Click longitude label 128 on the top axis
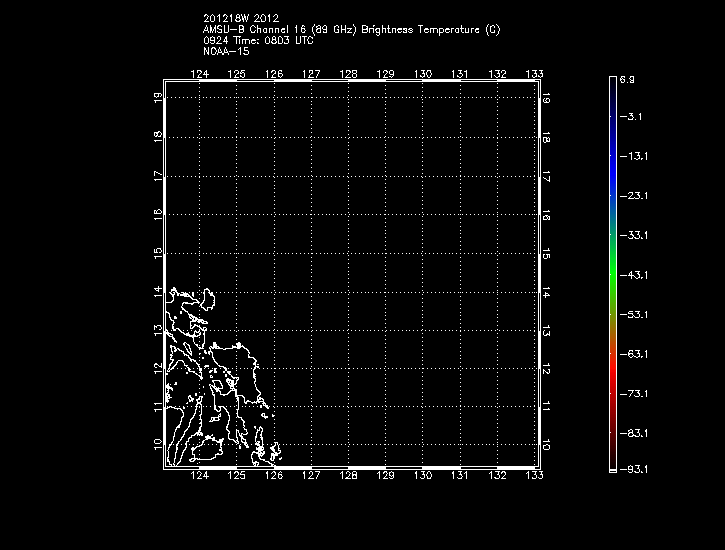The image size is (725, 550). (x=349, y=74)
